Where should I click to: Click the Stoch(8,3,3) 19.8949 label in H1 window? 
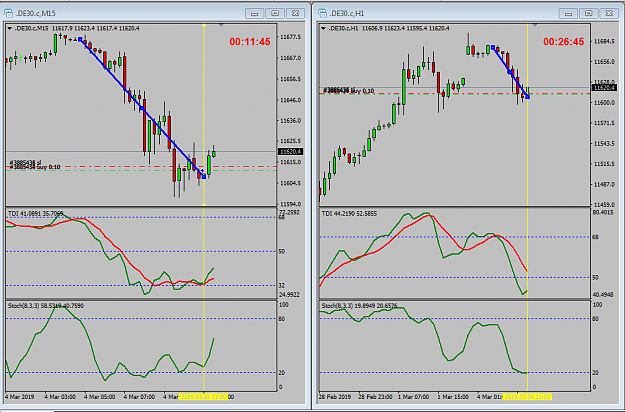click(x=359, y=306)
